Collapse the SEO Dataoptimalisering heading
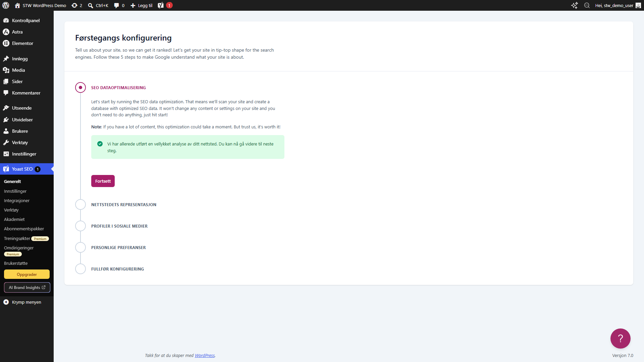The image size is (644, 362). coord(118,87)
